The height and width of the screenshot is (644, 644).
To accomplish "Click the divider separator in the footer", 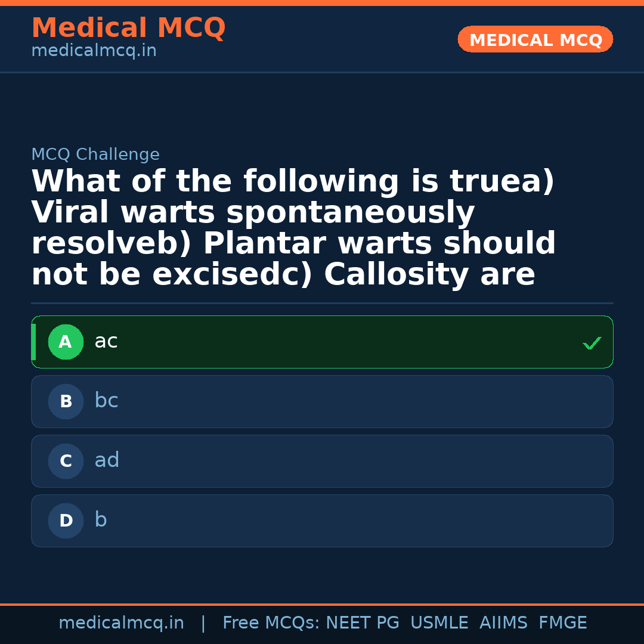I will [x=203, y=623].
